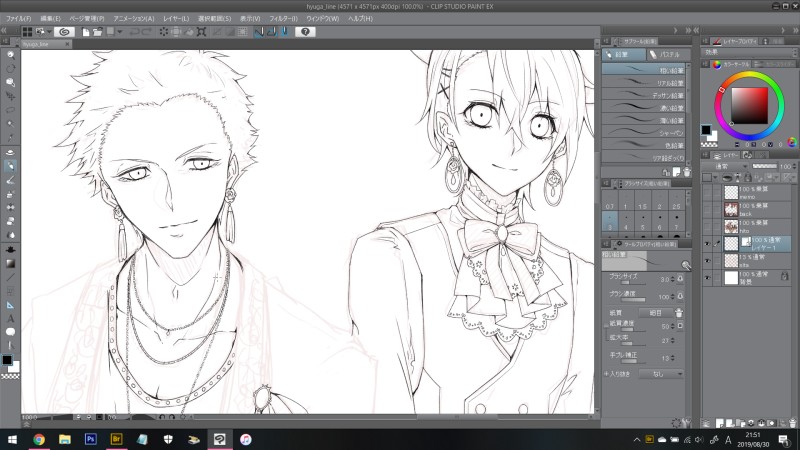The width and height of the screenshot is (800, 450).
Task: Click color wheel saturation square
Action: [749, 106]
